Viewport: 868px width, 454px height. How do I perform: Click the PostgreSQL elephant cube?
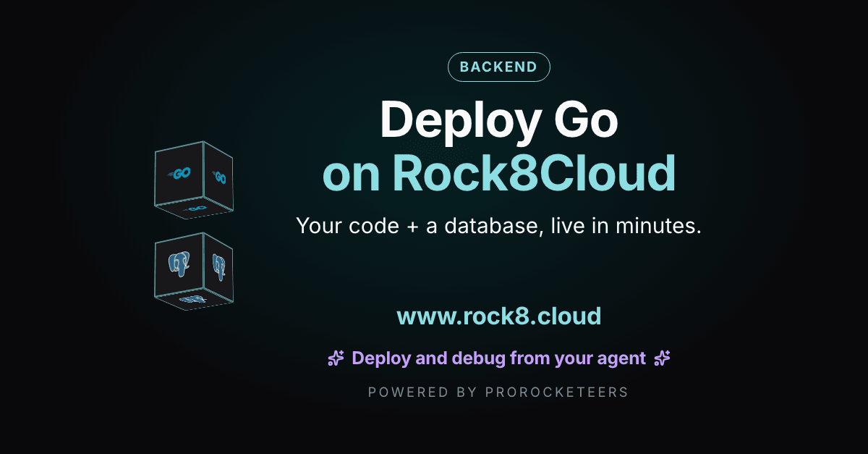[193, 272]
